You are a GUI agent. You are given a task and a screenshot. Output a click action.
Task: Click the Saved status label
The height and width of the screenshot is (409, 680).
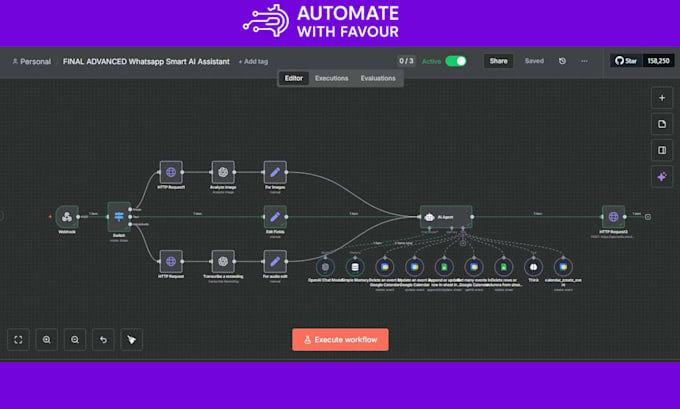(x=534, y=61)
